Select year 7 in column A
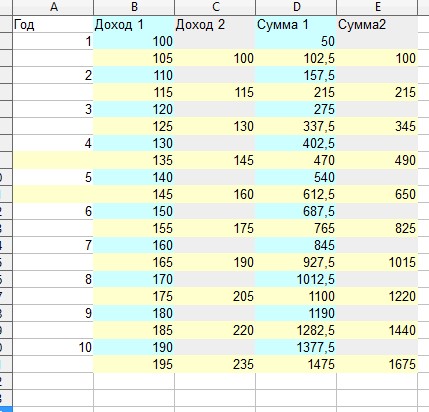The image size is (429, 412). tap(53, 245)
